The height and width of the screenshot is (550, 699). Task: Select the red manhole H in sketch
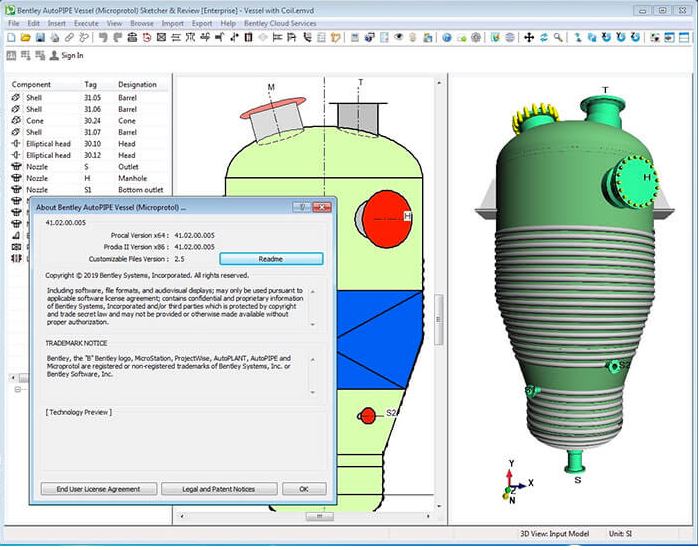pos(386,219)
